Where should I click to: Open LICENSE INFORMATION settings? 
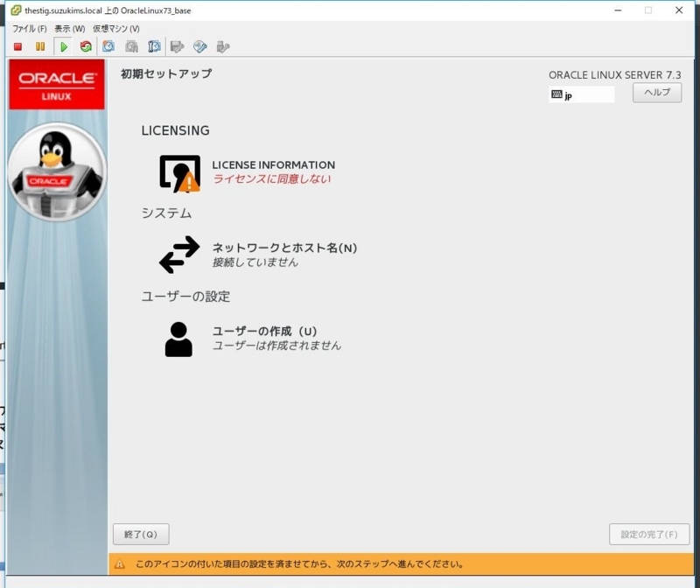273,164
